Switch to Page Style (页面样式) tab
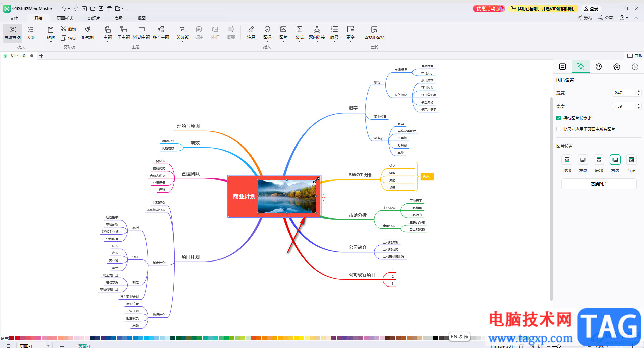 coord(65,18)
